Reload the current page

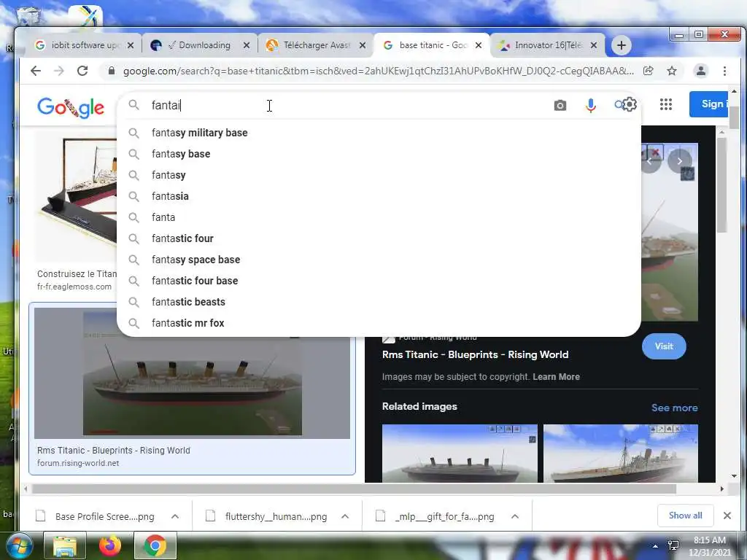click(x=82, y=71)
